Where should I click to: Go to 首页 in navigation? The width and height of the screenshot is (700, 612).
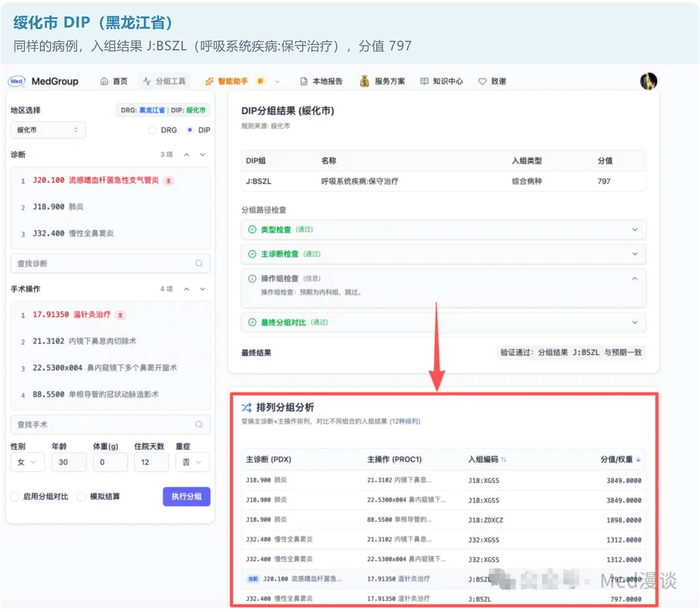(114, 81)
